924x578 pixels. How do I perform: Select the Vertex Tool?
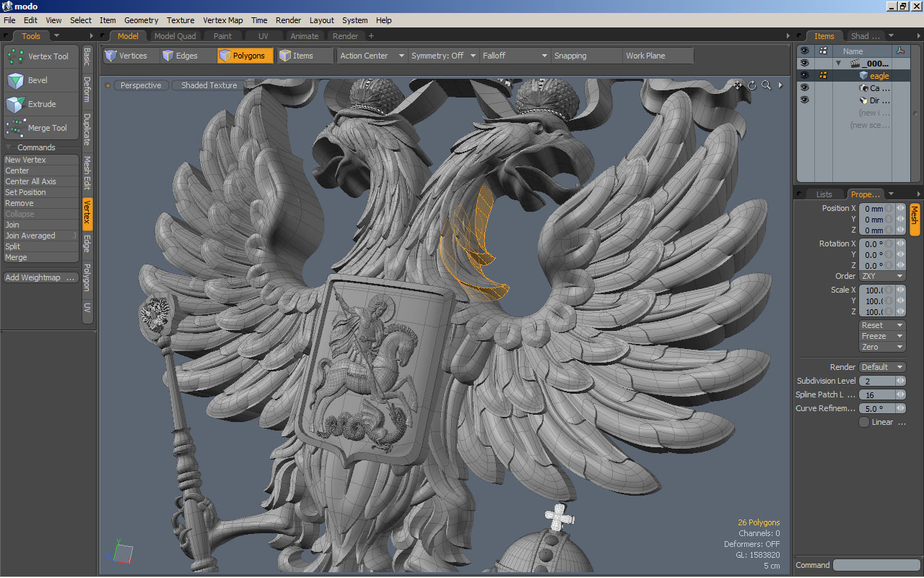[x=41, y=56]
